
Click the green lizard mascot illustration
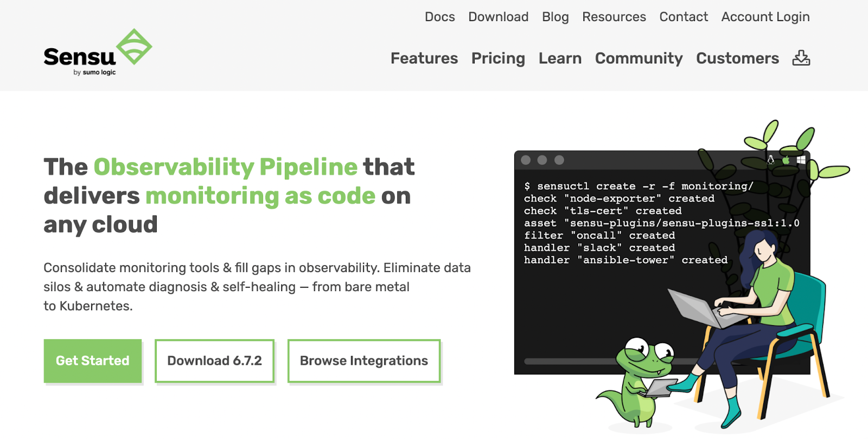pyautogui.click(x=637, y=382)
